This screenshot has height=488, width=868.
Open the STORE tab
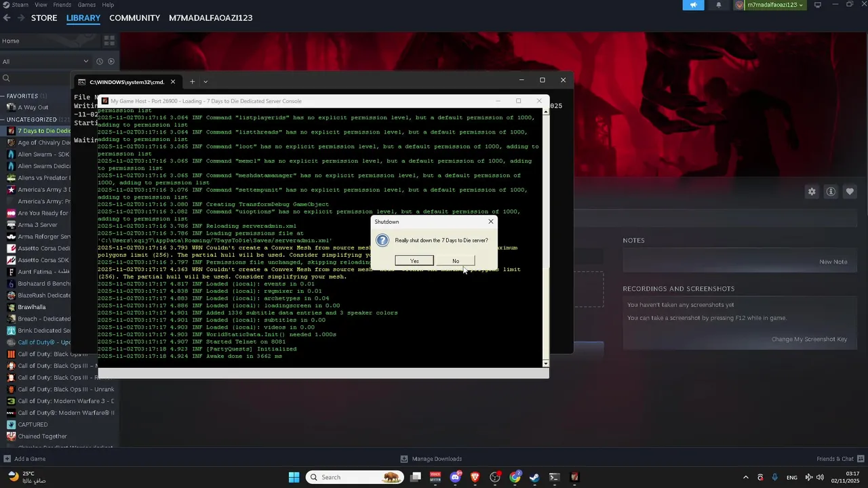pos(44,18)
